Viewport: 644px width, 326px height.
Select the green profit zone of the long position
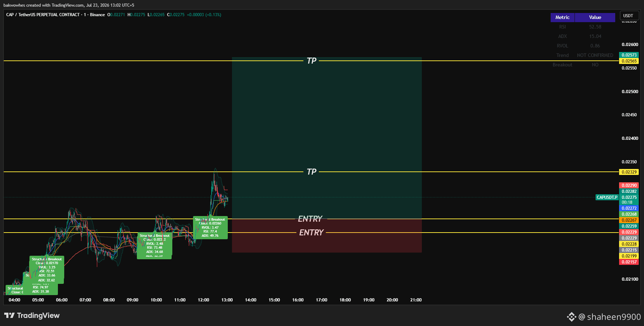(327, 138)
